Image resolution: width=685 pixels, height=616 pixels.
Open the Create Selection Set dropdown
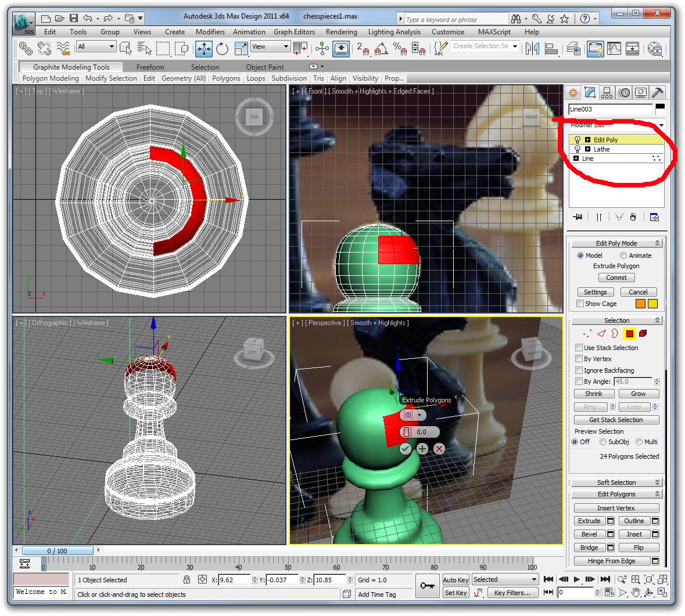tap(515, 46)
